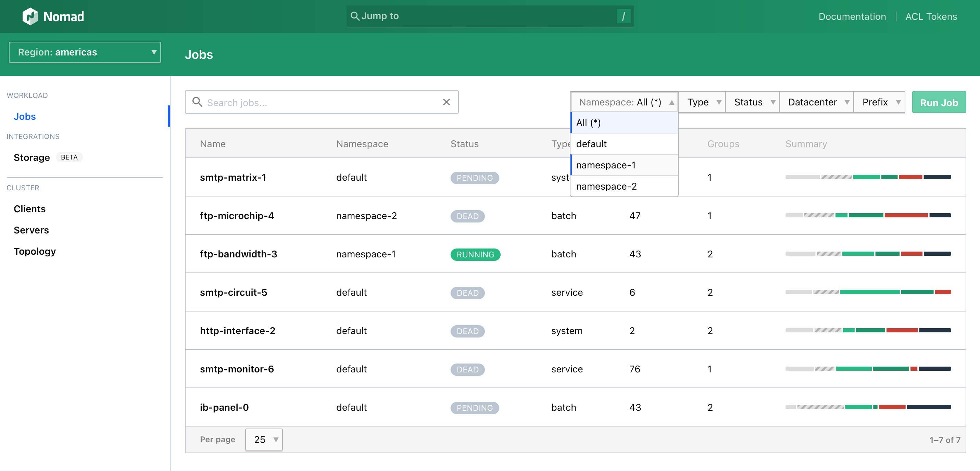Viewport: 980px width, 471px height.
Task: Click inside the Search jobs input field
Action: [x=304, y=102]
